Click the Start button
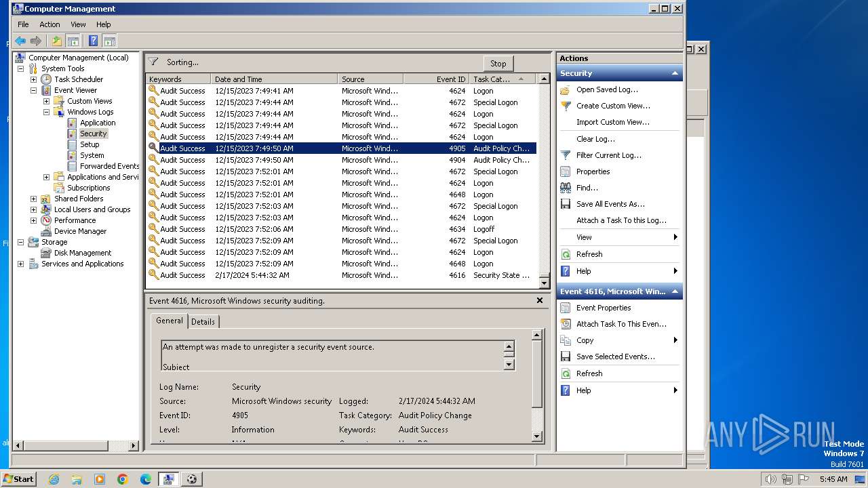This screenshot has width=868, height=488. 19,479
